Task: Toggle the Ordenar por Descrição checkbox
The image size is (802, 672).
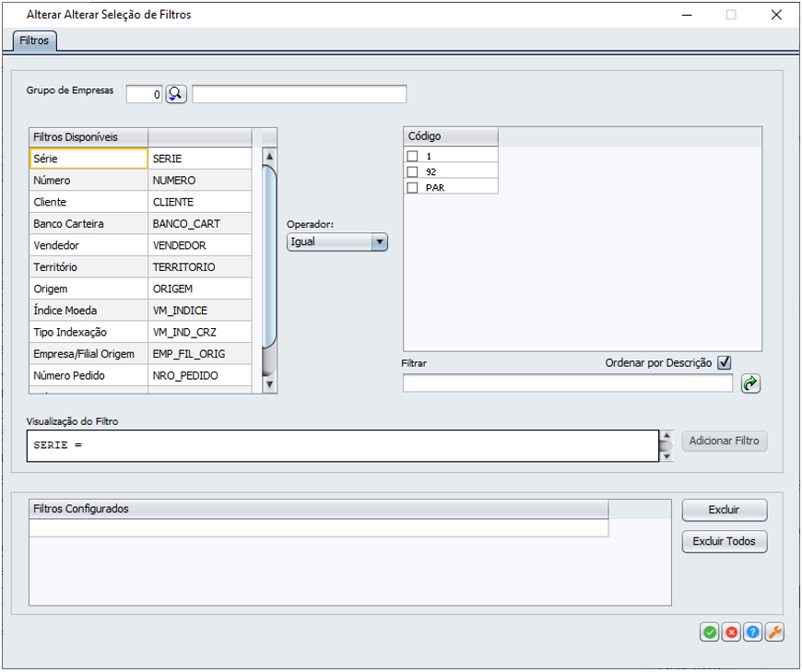Action: pyautogui.click(x=725, y=362)
